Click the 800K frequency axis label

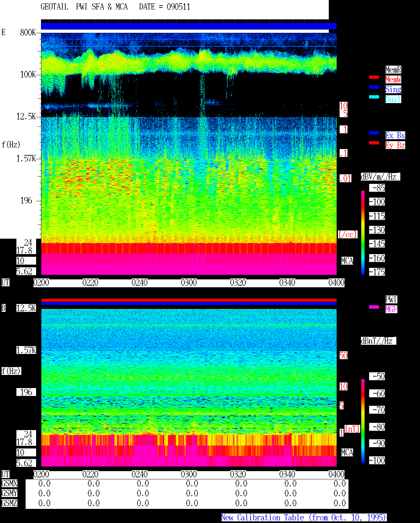click(28, 32)
